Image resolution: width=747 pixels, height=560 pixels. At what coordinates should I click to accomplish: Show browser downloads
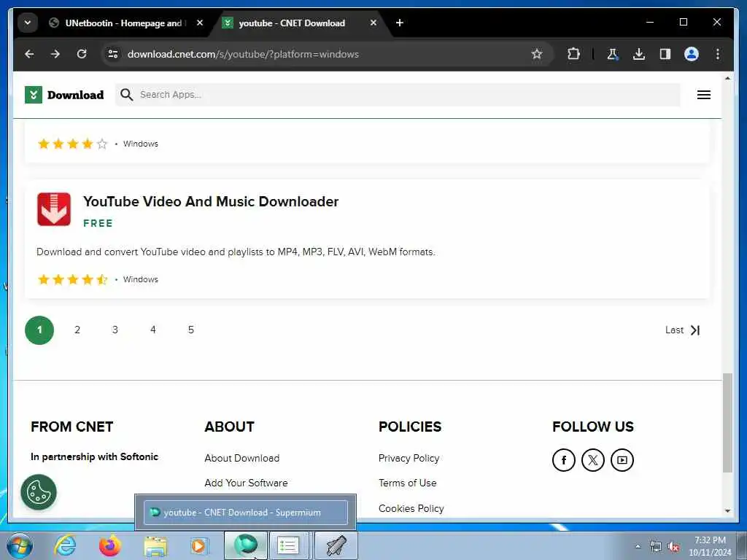[x=639, y=54]
